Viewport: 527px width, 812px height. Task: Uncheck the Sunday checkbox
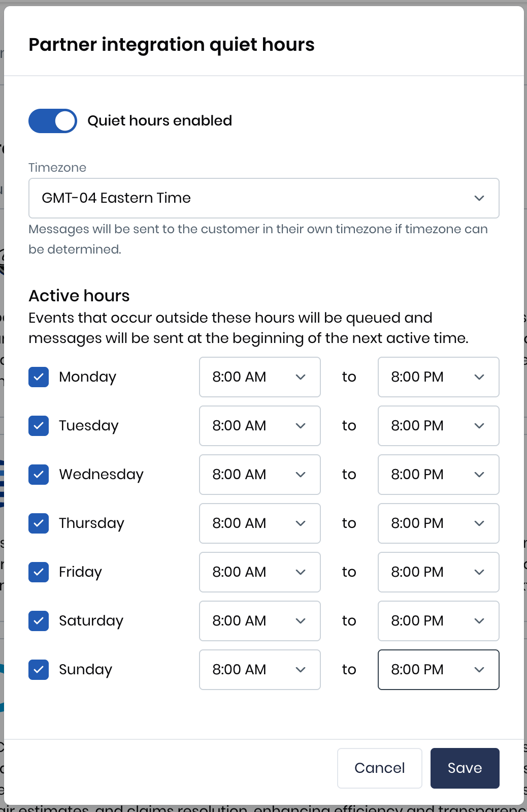[39, 670]
